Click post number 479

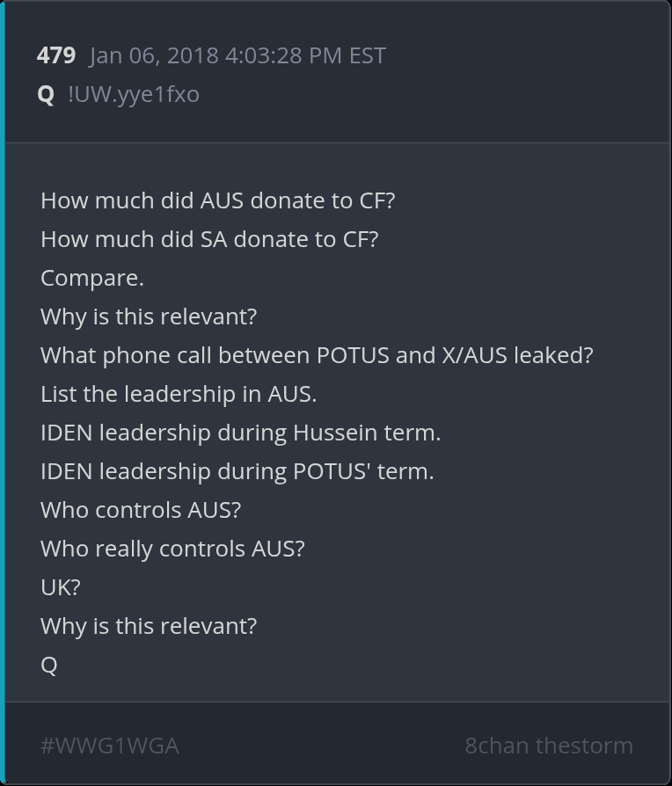tap(55, 55)
